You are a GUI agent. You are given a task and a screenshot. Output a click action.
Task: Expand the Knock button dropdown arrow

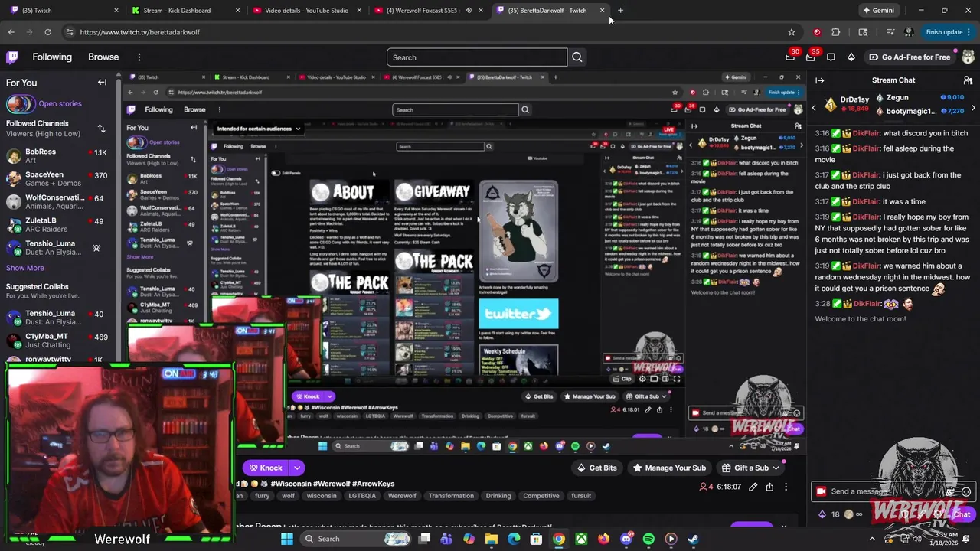296,468
